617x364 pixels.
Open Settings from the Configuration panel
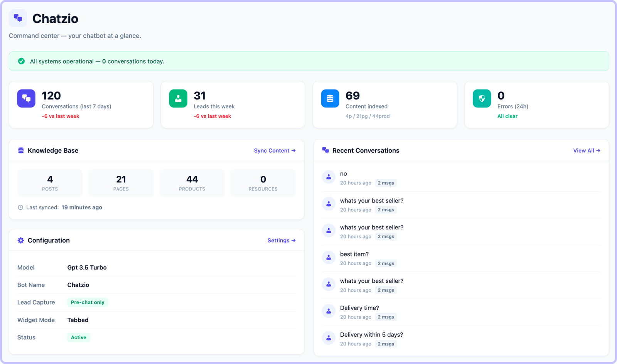pos(282,240)
